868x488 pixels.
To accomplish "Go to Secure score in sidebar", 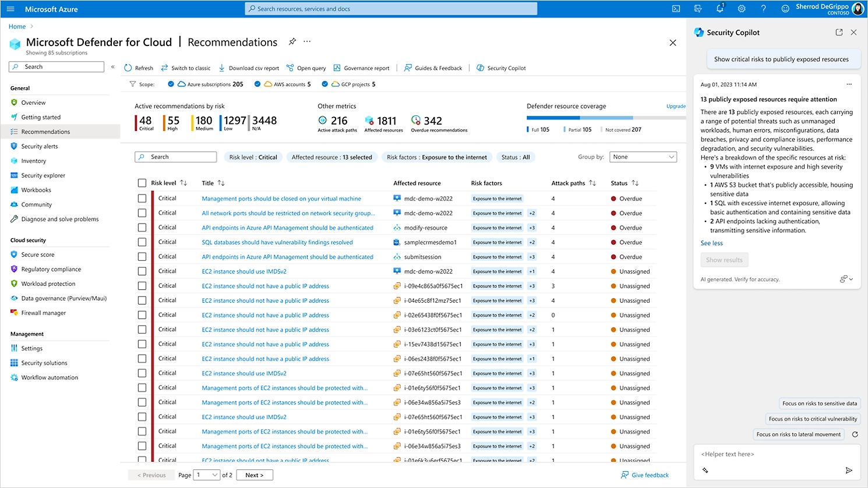I will click(x=38, y=254).
